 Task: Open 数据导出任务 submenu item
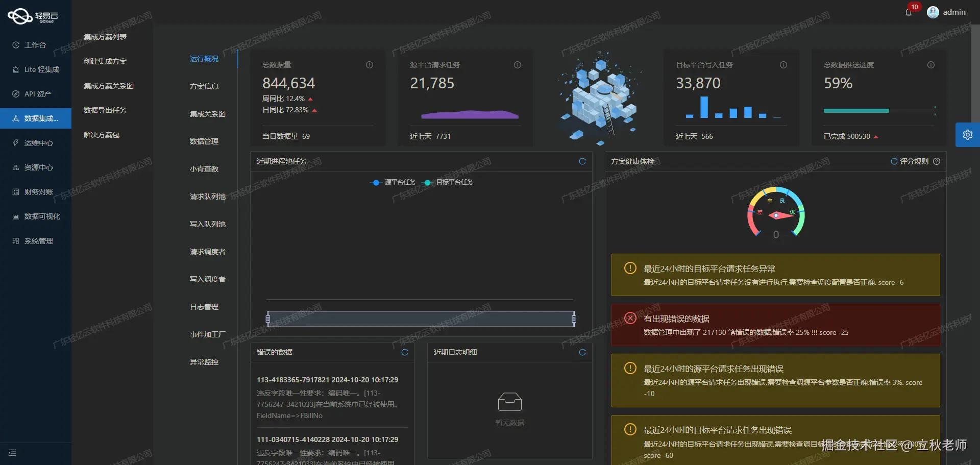(x=105, y=110)
